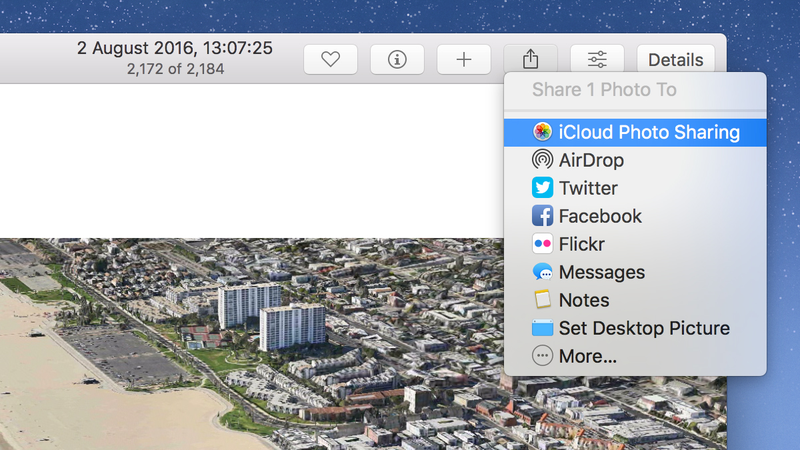
Task: Choose Set Desktop Picture option
Action: (635, 328)
